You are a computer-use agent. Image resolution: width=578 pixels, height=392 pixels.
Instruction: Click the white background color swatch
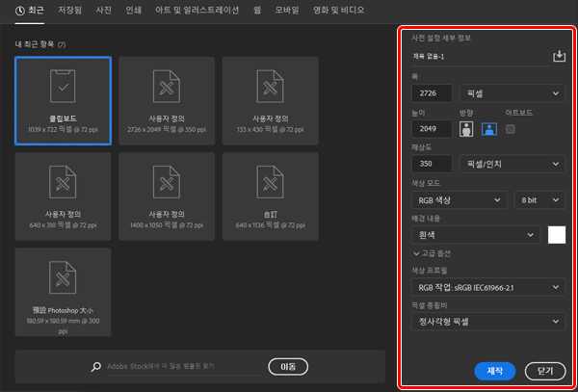[x=556, y=235]
